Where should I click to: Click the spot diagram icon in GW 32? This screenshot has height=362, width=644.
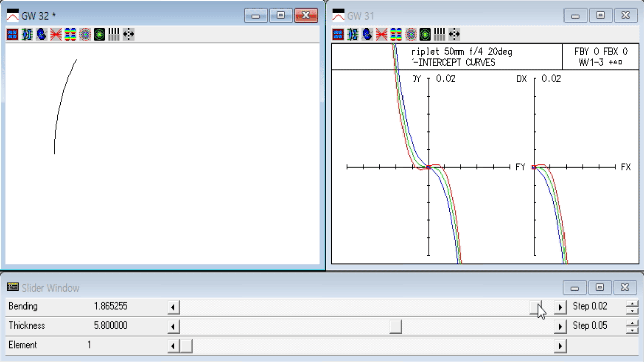click(85, 34)
